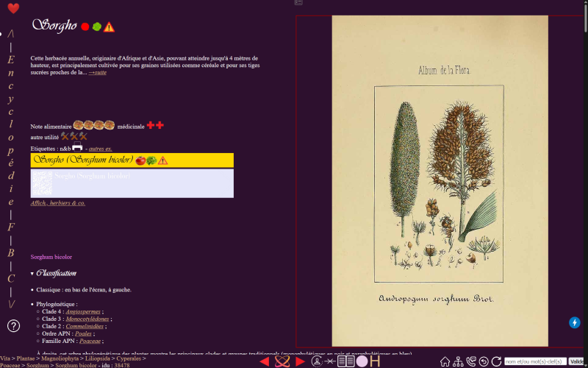Click the up chevron in Encyclopédie sidebar
This screenshot has width=588, height=368.
tap(11, 34)
